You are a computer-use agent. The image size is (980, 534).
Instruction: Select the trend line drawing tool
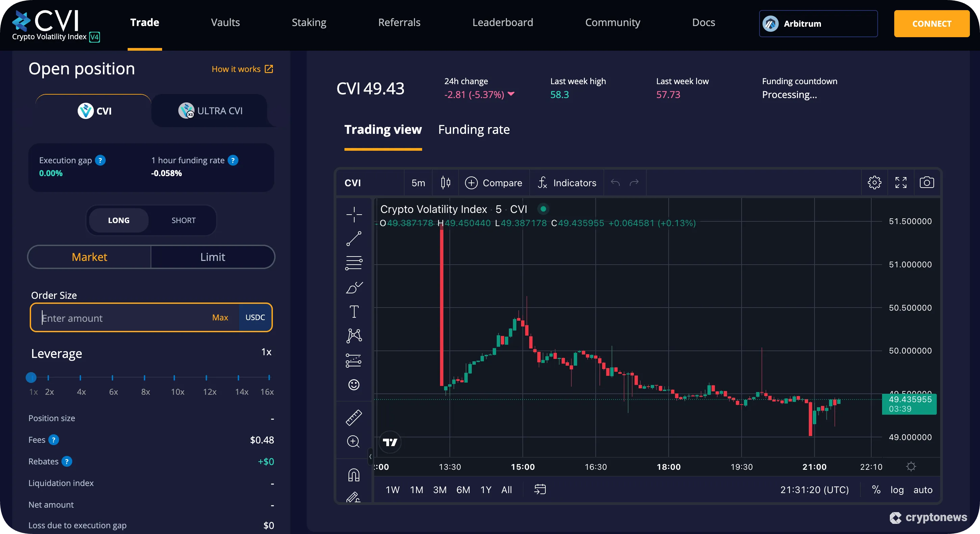(x=354, y=239)
